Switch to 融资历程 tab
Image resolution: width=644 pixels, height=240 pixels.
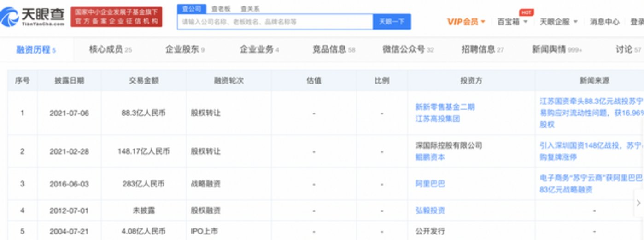click(x=36, y=49)
